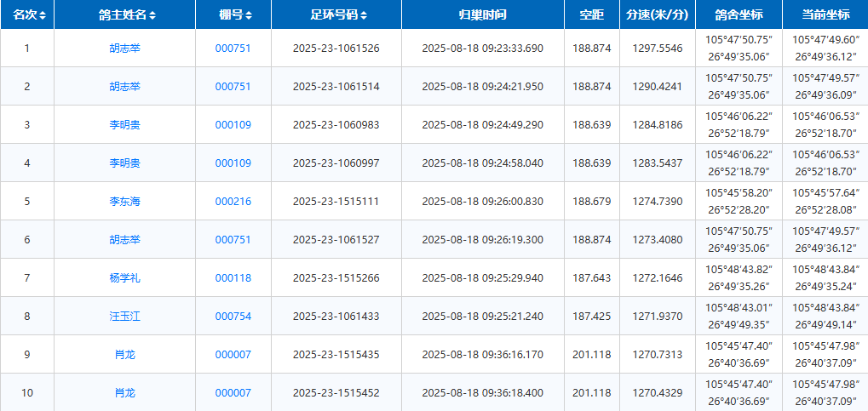This screenshot has width=868, height=411.
Task: Click sort arrows beside 棚号 header
Action: point(247,15)
